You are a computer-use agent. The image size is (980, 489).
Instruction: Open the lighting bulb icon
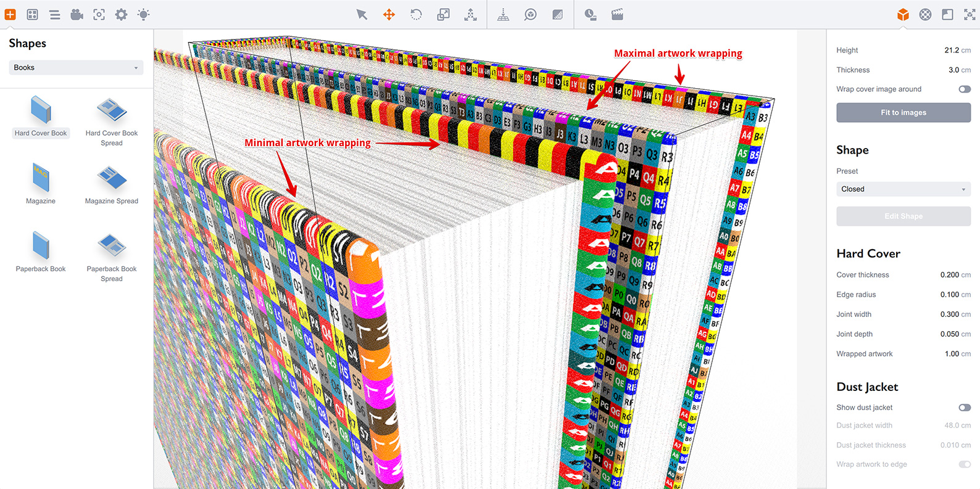(144, 14)
